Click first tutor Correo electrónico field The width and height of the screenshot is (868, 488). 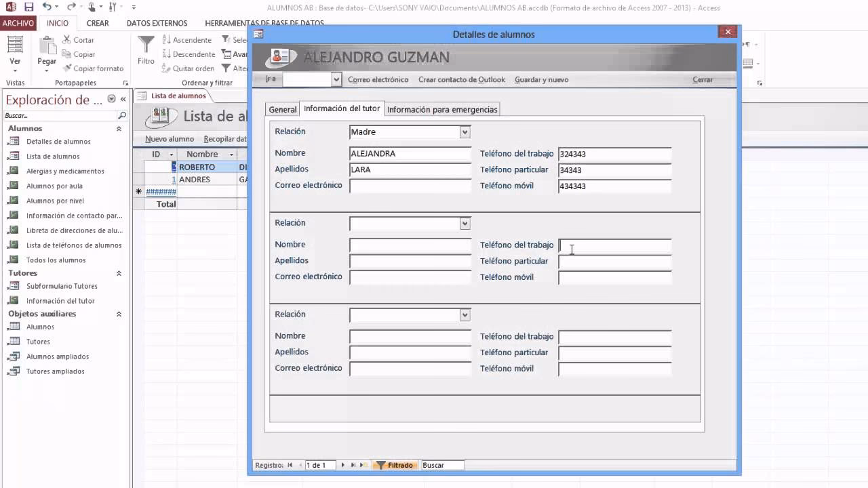pos(410,186)
